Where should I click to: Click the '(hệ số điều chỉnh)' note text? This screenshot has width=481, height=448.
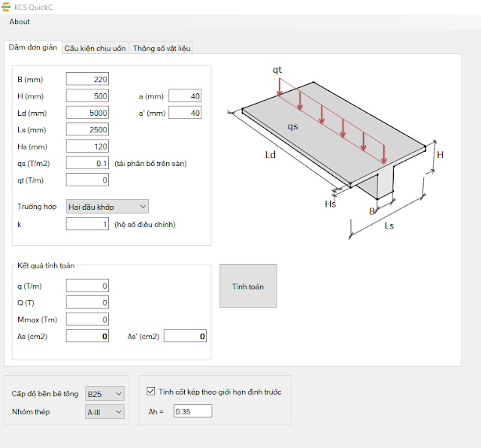(145, 225)
